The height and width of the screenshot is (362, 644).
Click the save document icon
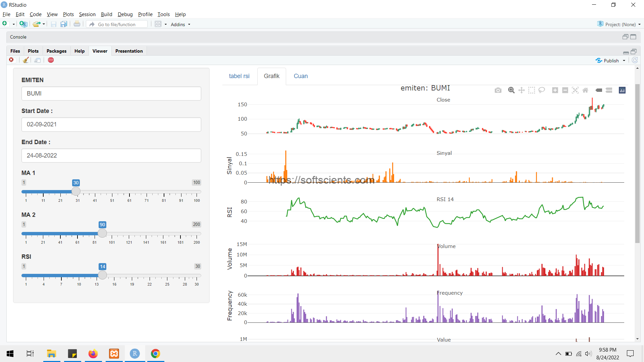[x=53, y=24]
